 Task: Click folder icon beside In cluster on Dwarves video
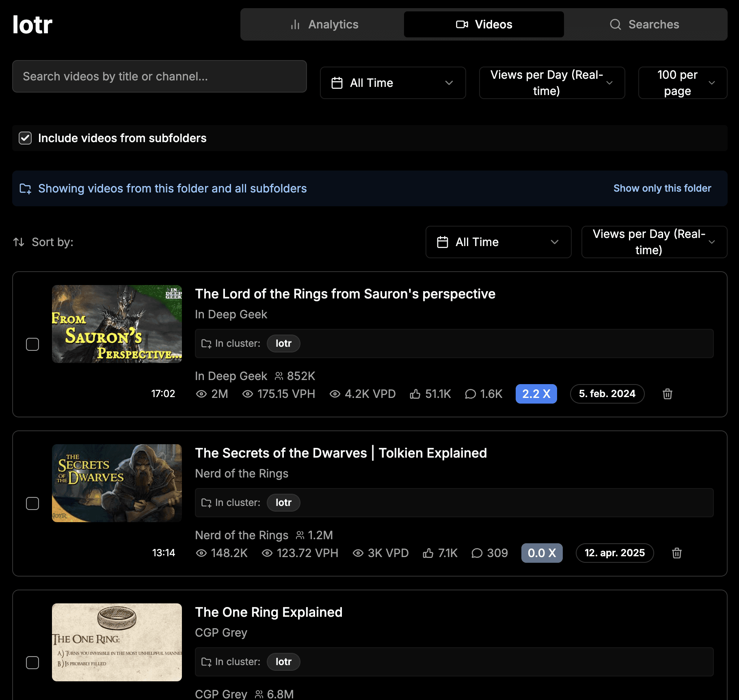tap(206, 503)
